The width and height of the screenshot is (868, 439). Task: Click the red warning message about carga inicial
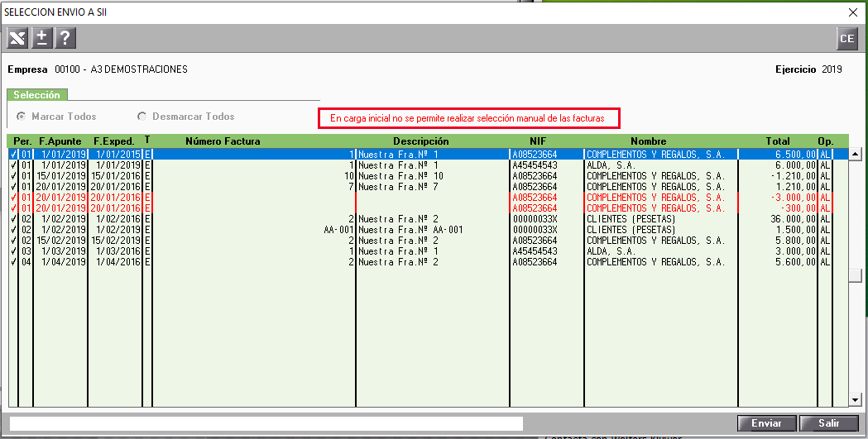click(469, 118)
